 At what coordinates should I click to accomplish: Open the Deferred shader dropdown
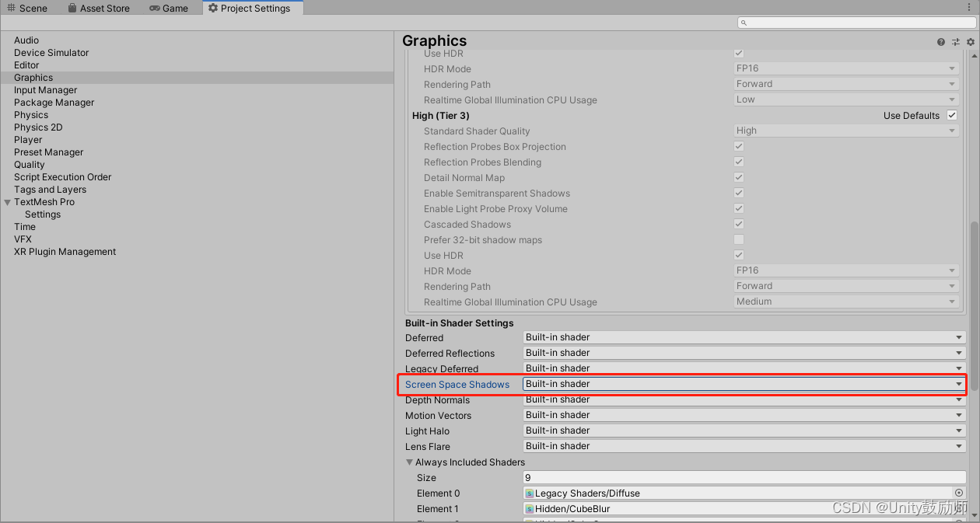pos(744,337)
